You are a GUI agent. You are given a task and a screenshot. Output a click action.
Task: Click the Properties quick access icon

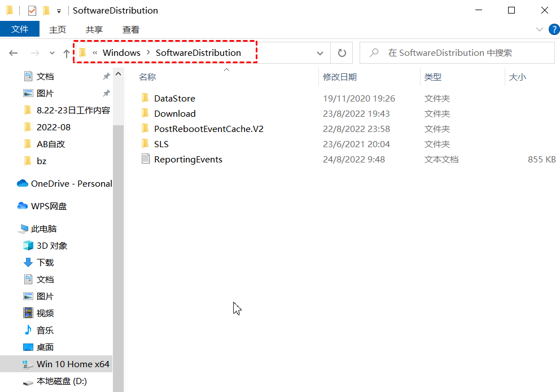pos(32,11)
